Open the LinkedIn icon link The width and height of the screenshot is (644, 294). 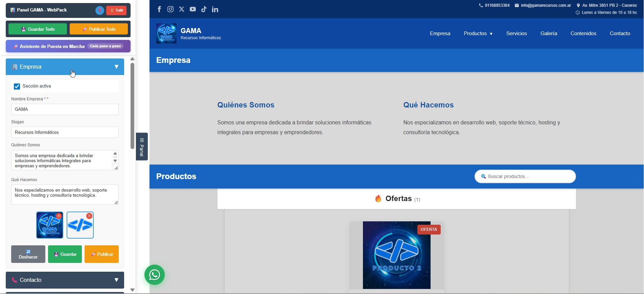click(215, 9)
